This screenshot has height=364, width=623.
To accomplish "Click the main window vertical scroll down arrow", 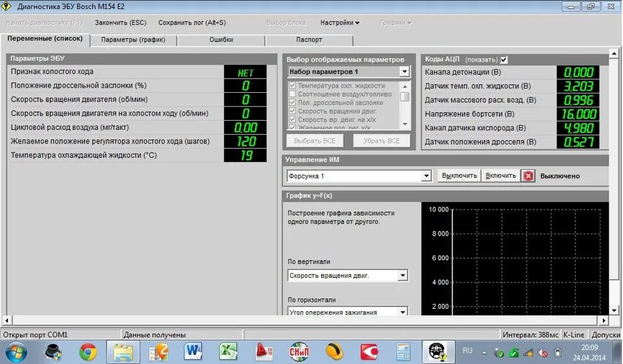I will pos(615,311).
